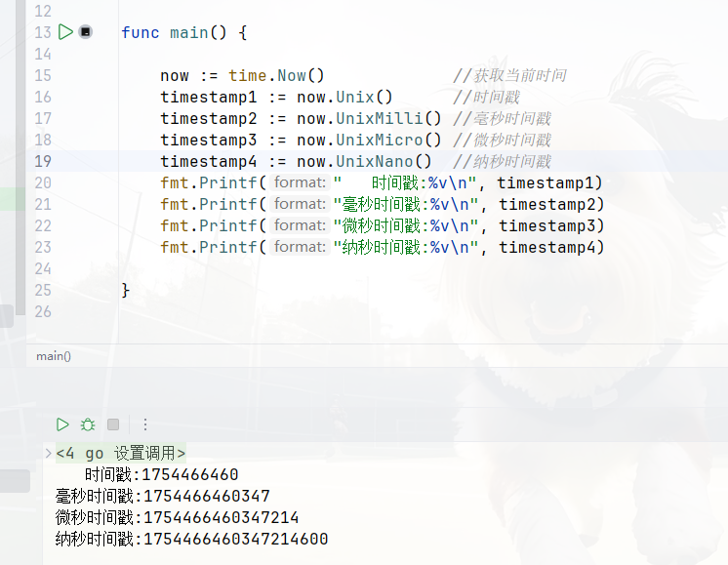Click the folded text '<4 go 设置调用>'
728x565 pixels.
tap(121, 453)
